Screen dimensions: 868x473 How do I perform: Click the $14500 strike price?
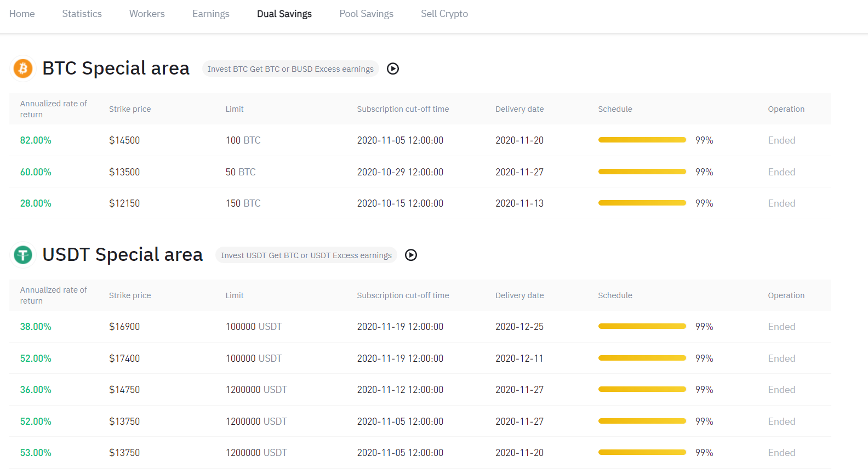[x=124, y=140]
